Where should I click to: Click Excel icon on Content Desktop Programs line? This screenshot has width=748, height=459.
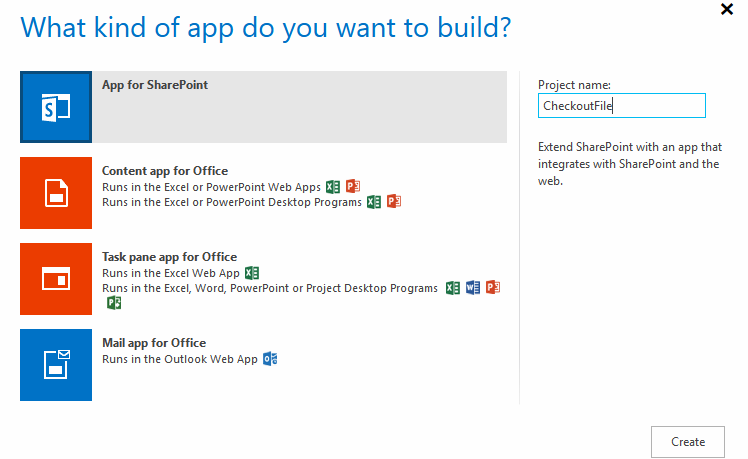(x=374, y=202)
